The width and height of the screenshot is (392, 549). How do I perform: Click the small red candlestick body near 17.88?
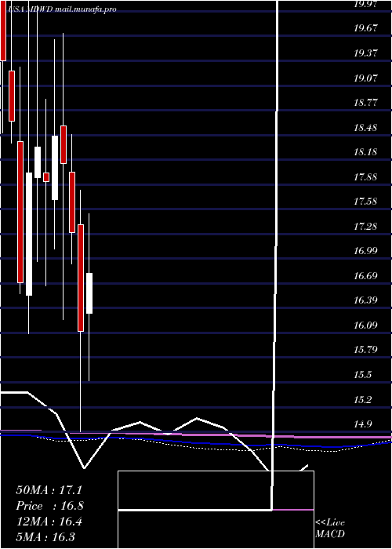coord(46,177)
